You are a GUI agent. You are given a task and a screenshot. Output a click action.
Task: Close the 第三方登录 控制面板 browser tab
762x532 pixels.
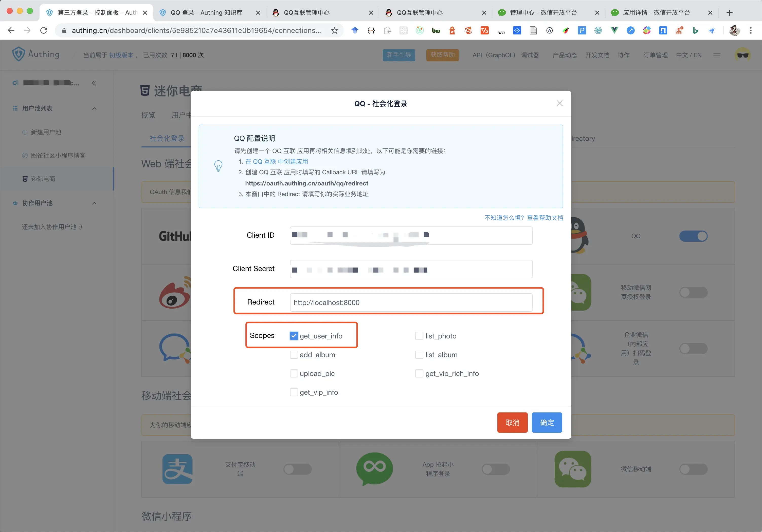[145, 13]
